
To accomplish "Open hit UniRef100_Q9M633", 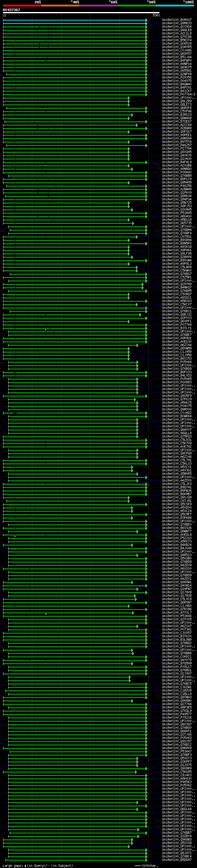I will pos(177,23).
